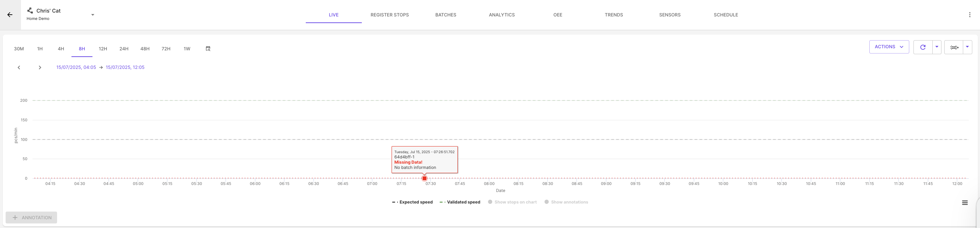Open the chart hamburger menu
Screen dimensions: 980x228
pyautogui.click(x=965, y=202)
